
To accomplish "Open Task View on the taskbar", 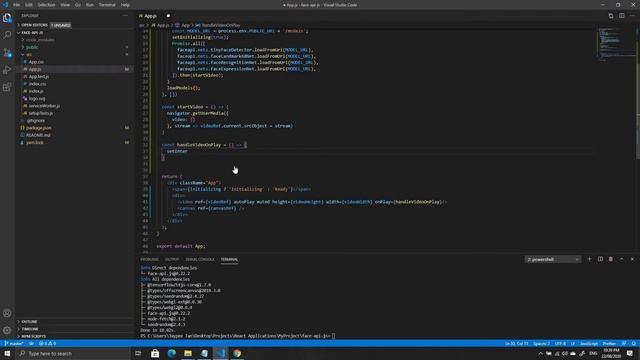I will [x=138, y=353].
